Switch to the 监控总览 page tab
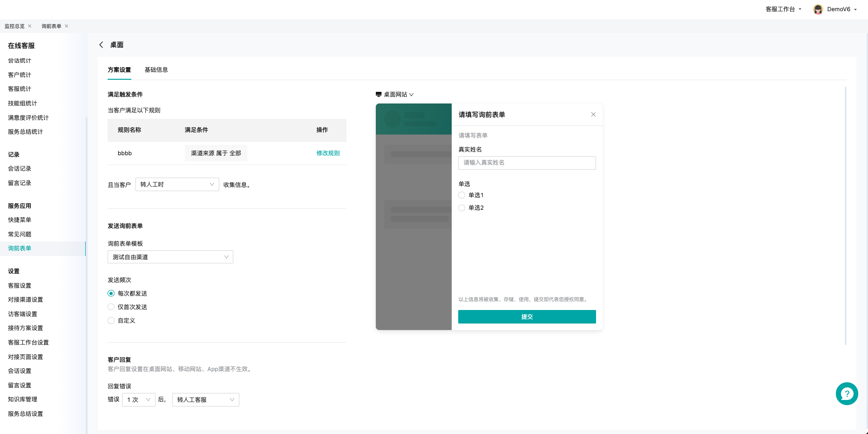This screenshot has height=434, width=868. pyautogui.click(x=14, y=26)
